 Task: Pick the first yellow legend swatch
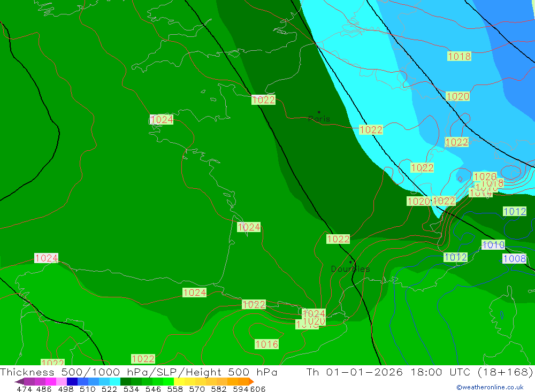click(179, 381)
